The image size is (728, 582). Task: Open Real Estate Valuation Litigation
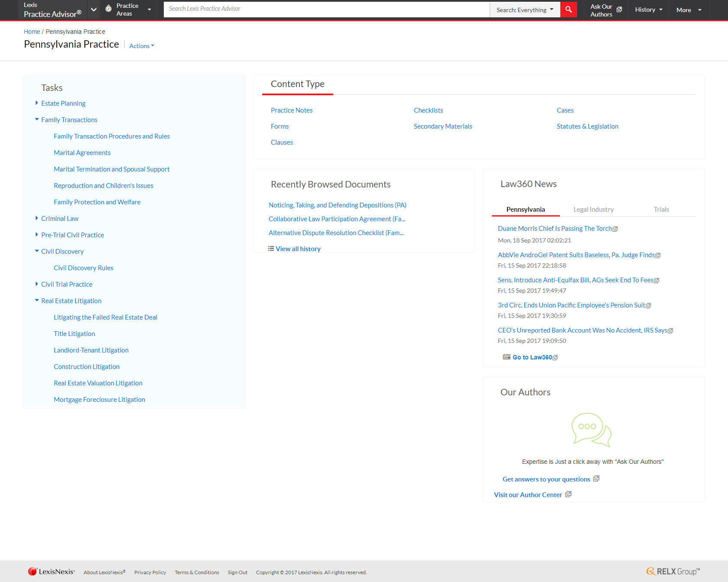tap(98, 383)
